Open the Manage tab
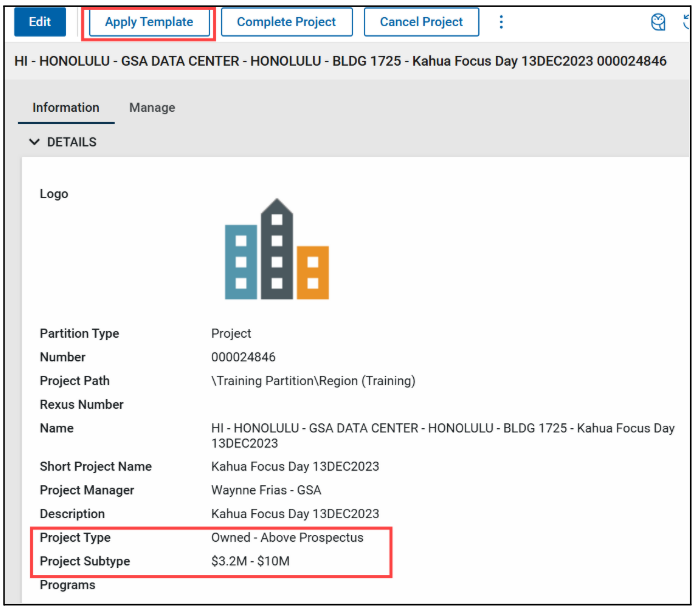The image size is (694, 608). (x=152, y=108)
